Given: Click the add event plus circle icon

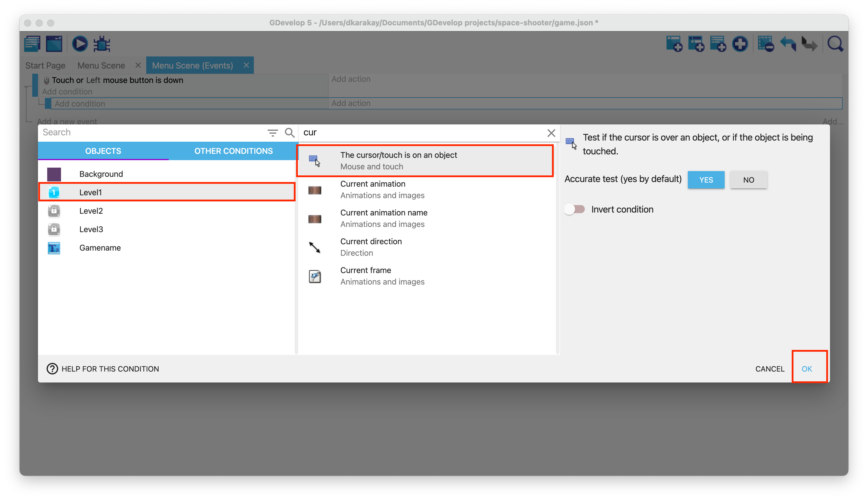Looking at the screenshot, I should click(740, 44).
